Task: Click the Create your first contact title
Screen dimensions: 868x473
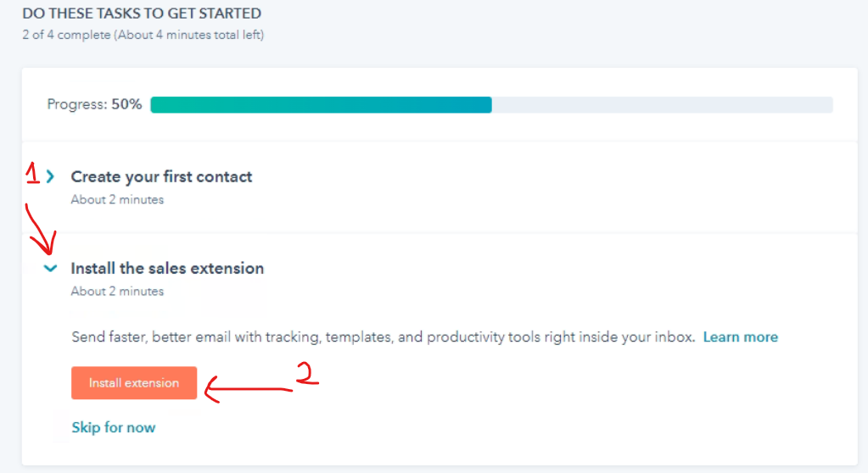Action: [x=161, y=177]
